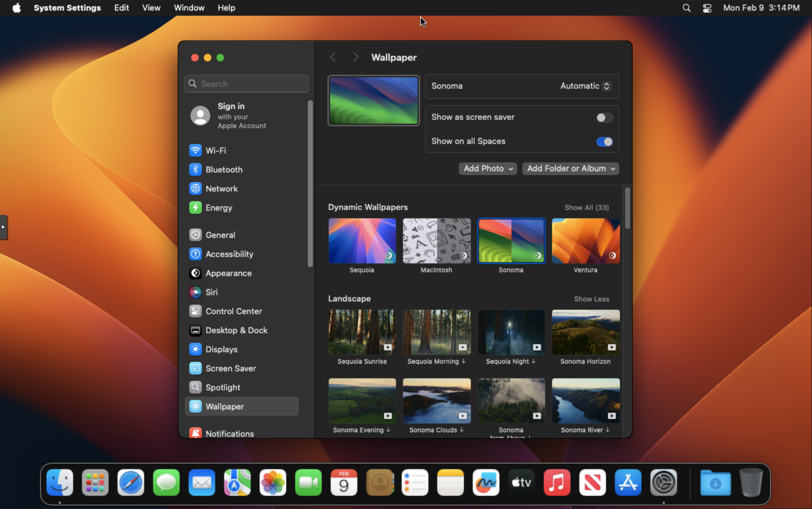The image size is (812, 509).
Task: Select the Macintosh dynamic wallpaper
Action: [x=436, y=241]
